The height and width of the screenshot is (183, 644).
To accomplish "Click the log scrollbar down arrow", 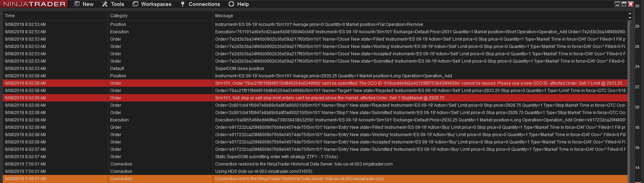I will (x=630, y=18).
